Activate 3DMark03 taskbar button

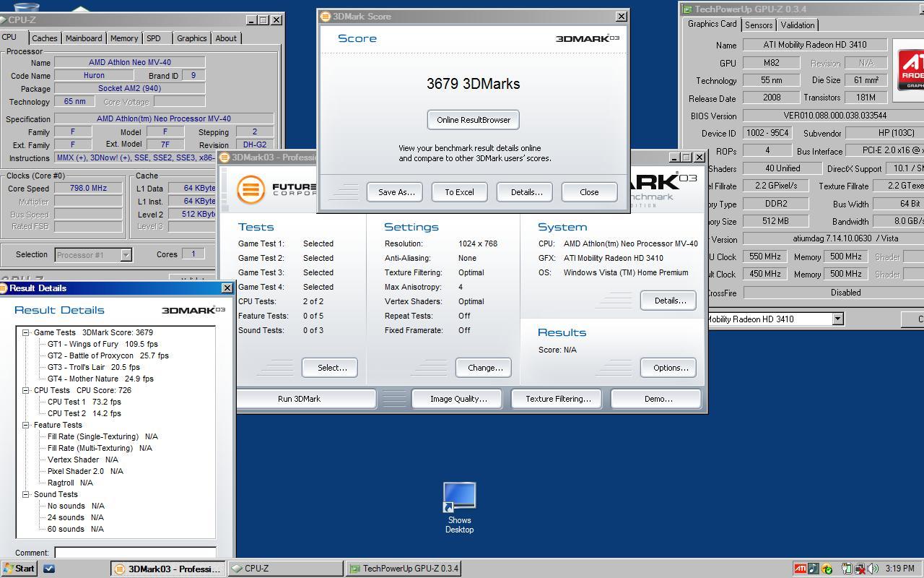(x=167, y=569)
